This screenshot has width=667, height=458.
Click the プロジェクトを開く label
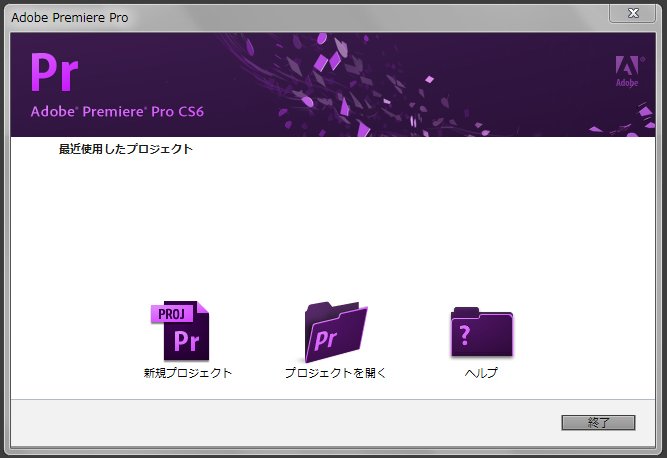coord(335,373)
